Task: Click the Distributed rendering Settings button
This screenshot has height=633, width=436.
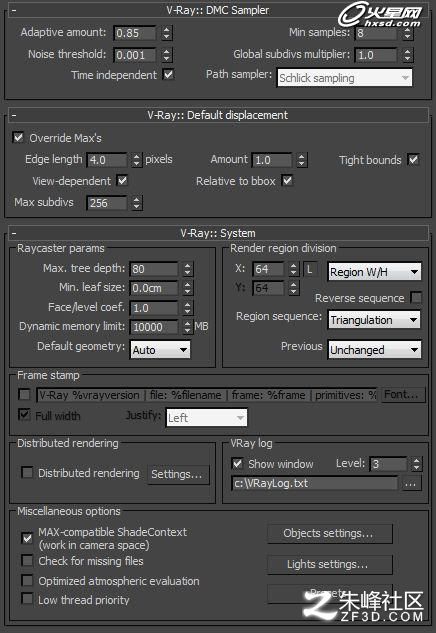Action: point(178,474)
